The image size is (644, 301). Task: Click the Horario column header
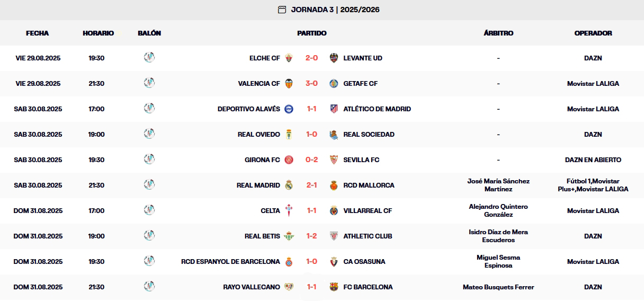click(98, 33)
